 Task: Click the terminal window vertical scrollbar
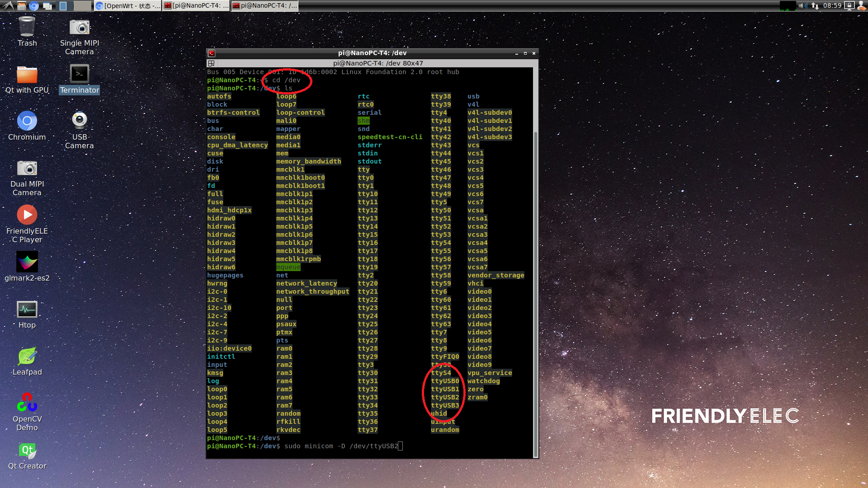[536, 262]
